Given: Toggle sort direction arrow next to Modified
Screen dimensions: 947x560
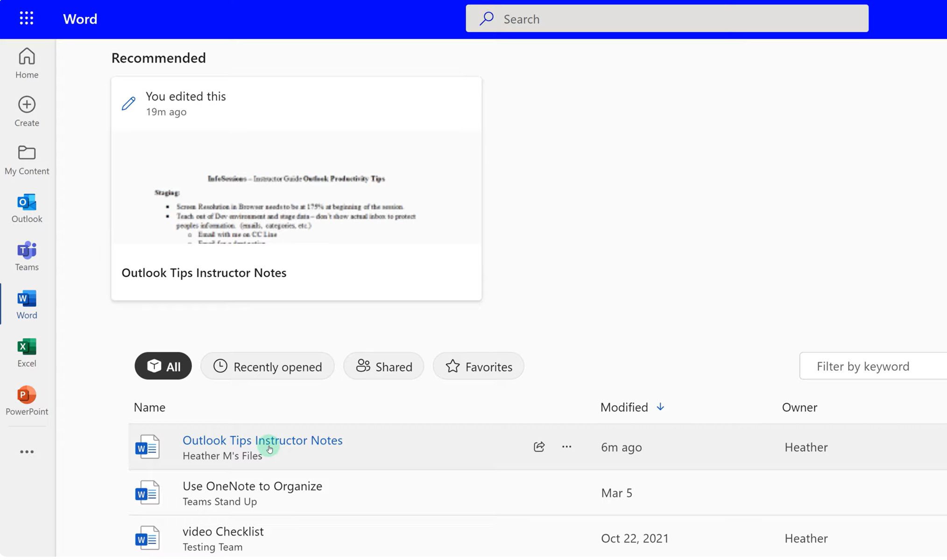Looking at the screenshot, I should pos(660,407).
